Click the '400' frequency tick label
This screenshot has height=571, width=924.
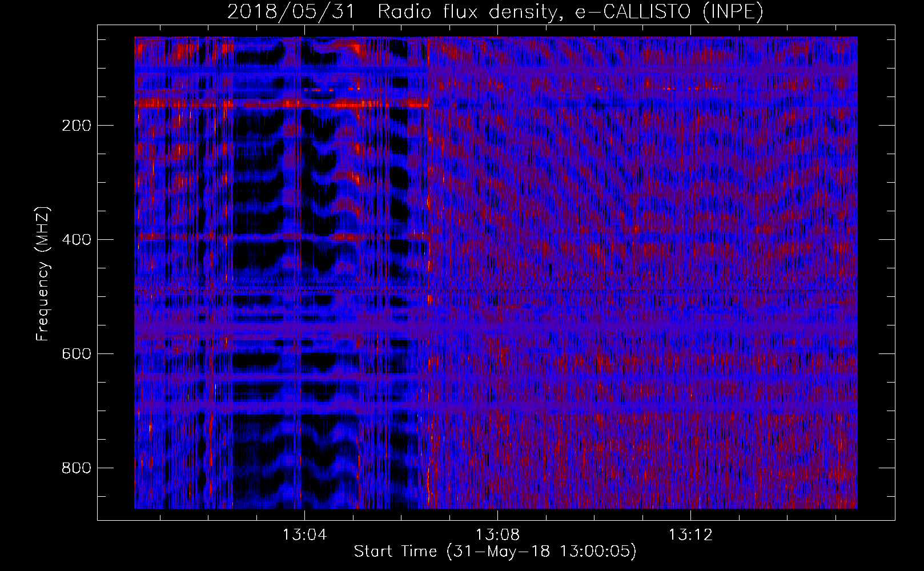point(76,240)
